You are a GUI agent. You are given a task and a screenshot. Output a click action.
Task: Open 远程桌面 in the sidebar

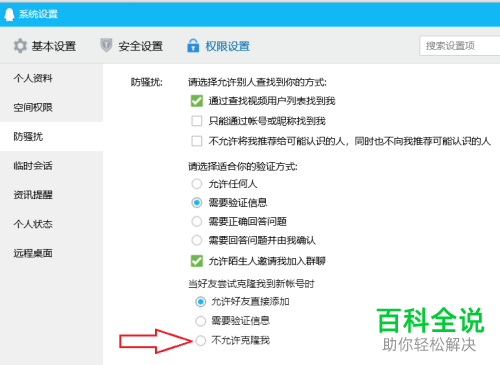tap(52, 253)
